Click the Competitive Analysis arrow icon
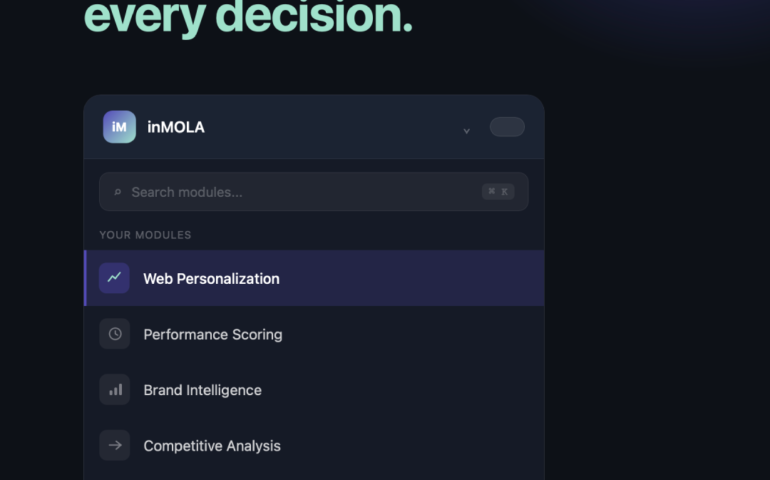770x480 pixels. (115, 446)
